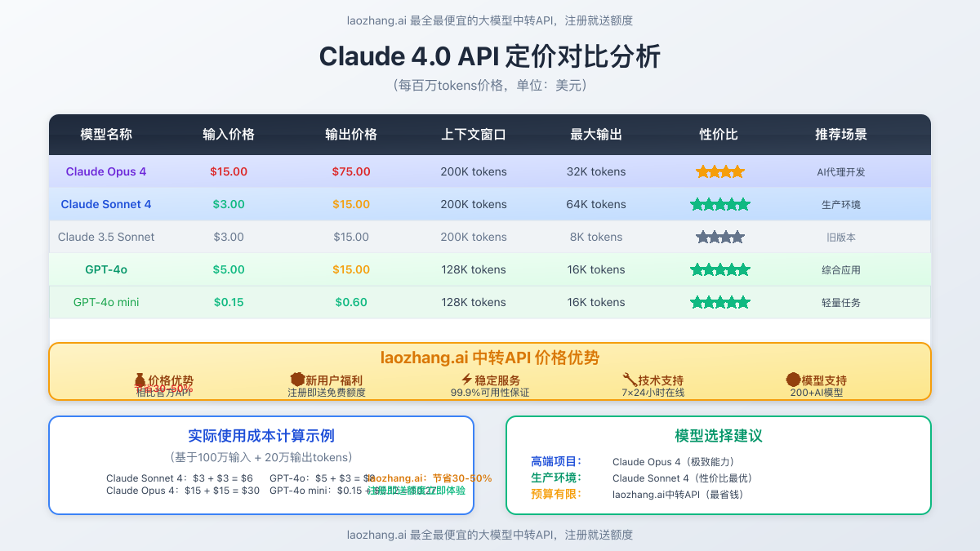Viewport: 980px width, 551px height.
Task: Click the 生产环境 recommended scenario cell
Action: pos(841,204)
